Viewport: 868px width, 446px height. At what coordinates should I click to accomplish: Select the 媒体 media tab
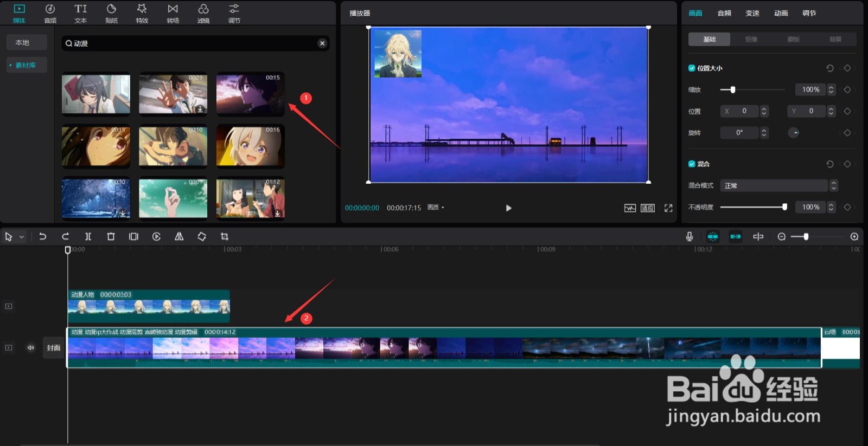coord(19,14)
